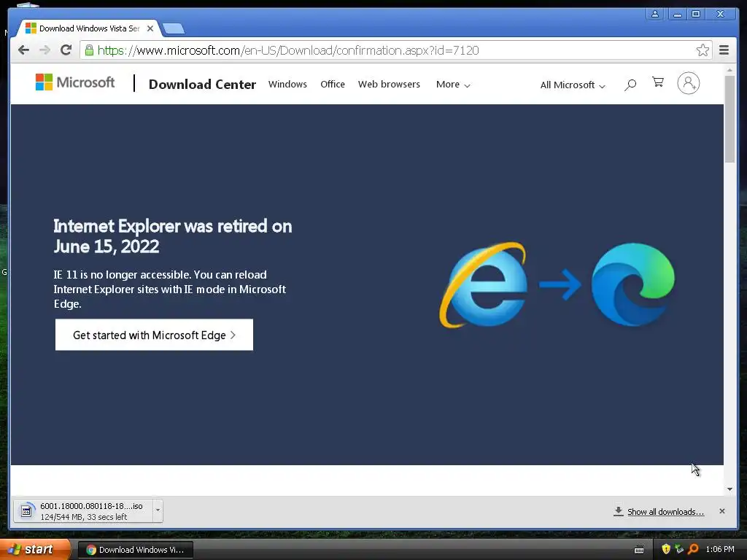
Task: Click the browser forward arrow
Action: [x=44, y=50]
